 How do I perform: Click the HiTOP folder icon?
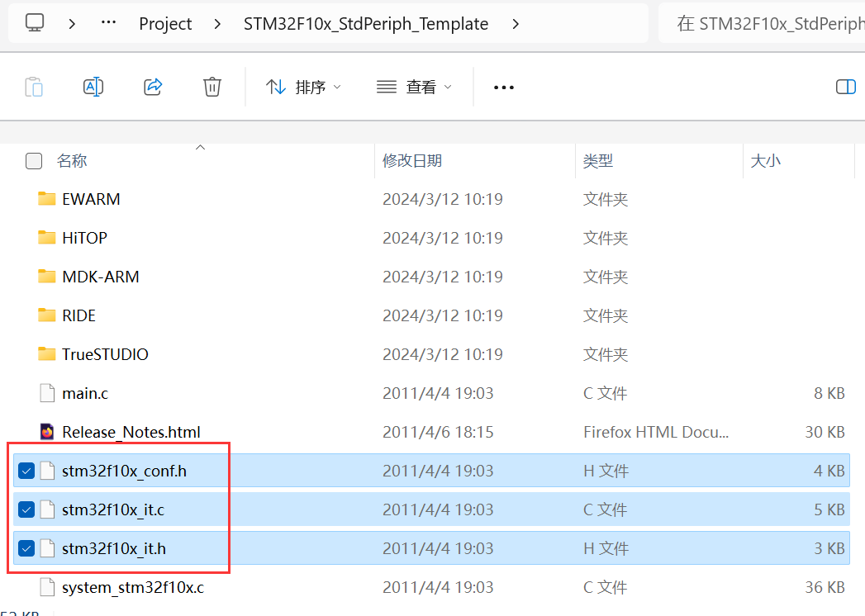[47, 238]
